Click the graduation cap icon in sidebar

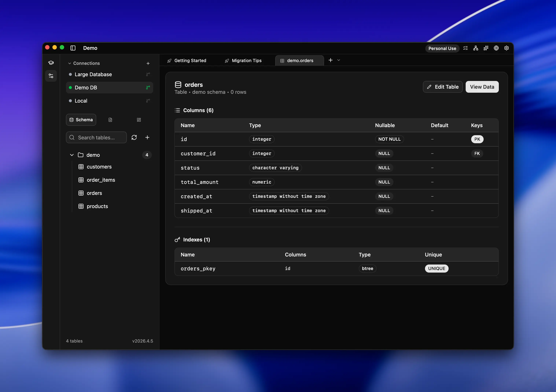tap(51, 63)
